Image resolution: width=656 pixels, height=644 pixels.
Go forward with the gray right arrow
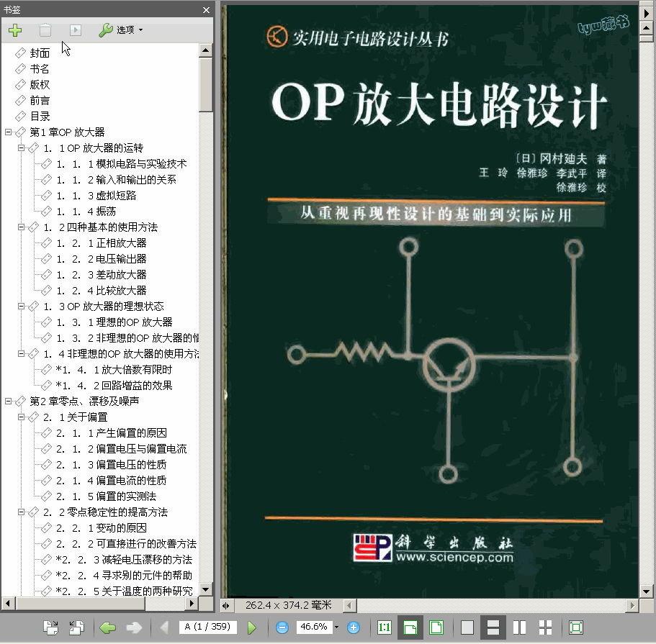(x=134, y=627)
